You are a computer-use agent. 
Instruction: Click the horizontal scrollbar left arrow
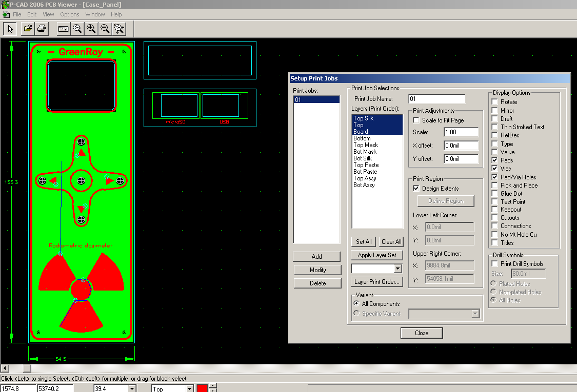5,368
